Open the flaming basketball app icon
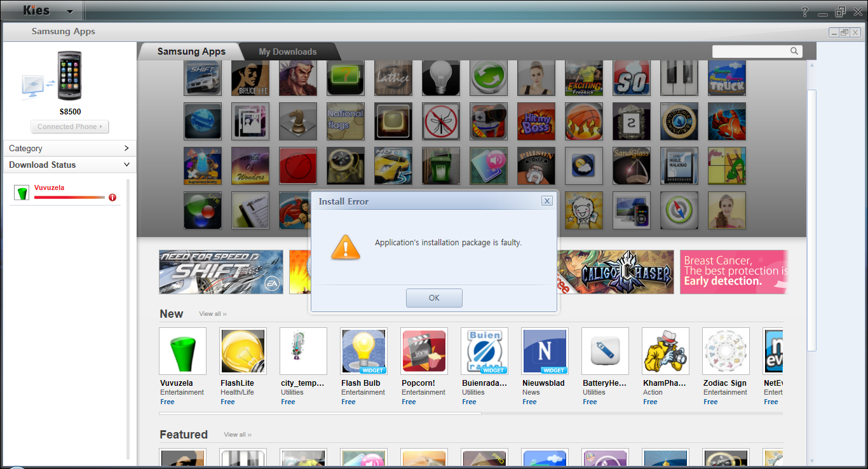 (584, 121)
